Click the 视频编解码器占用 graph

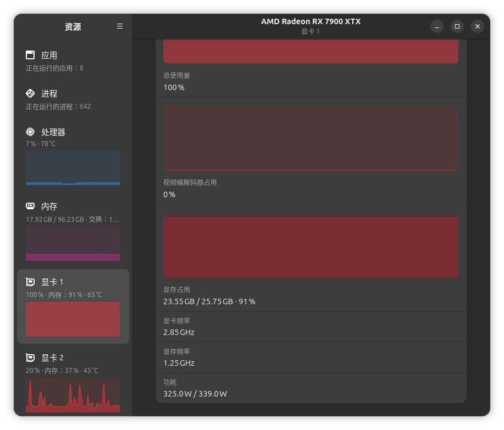coord(311,138)
